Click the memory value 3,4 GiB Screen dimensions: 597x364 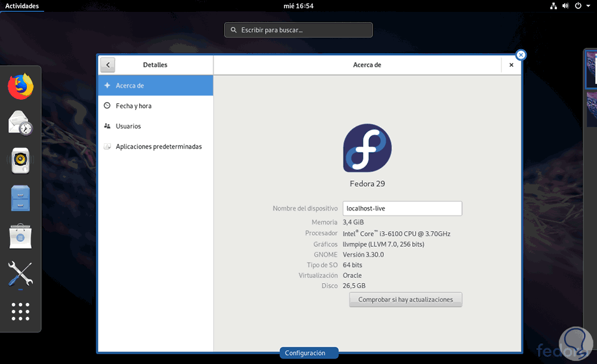click(x=353, y=222)
